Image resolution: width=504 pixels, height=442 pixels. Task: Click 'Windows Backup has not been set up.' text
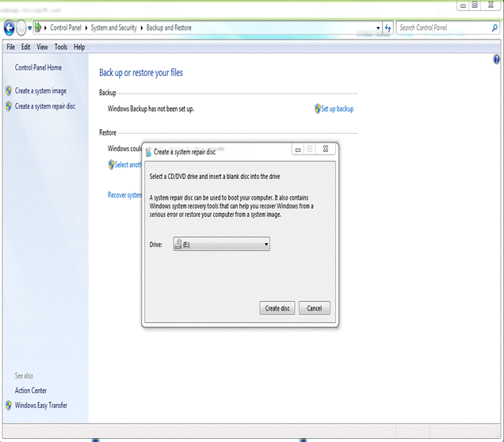151,109
